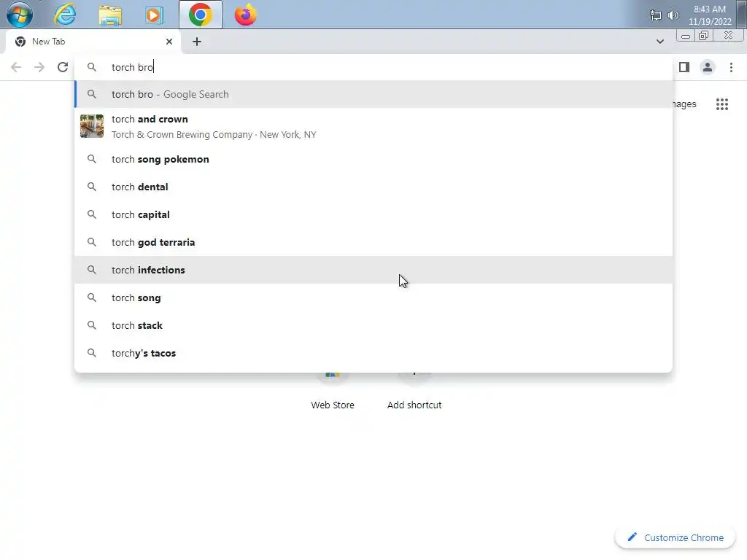
Task: Click magnifier icon in the address bar
Action: (91, 67)
